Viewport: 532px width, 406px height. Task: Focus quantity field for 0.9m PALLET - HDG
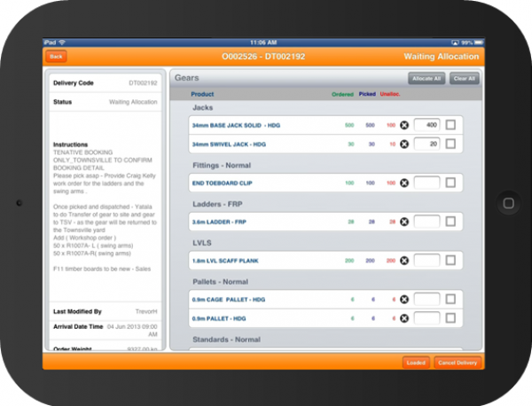click(426, 318)
